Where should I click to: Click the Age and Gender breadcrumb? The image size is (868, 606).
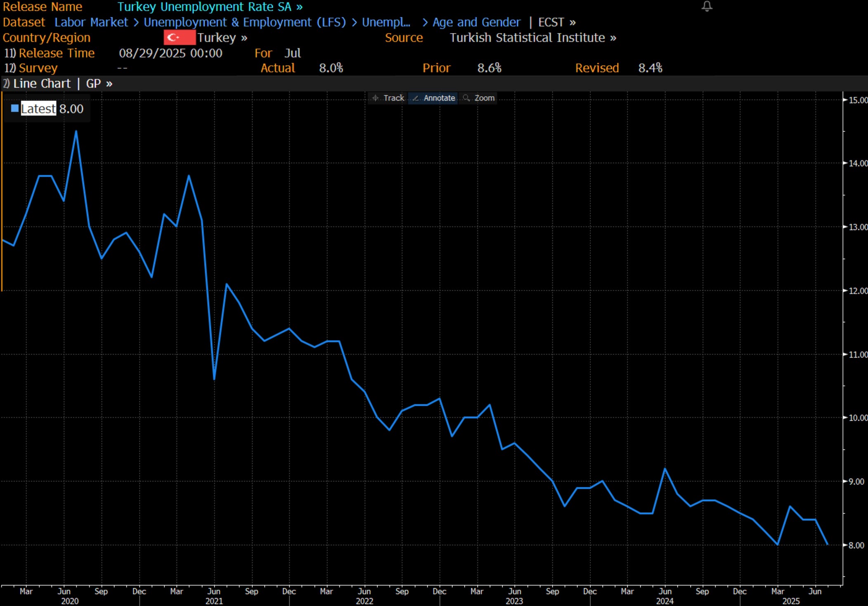coord(476,22)
